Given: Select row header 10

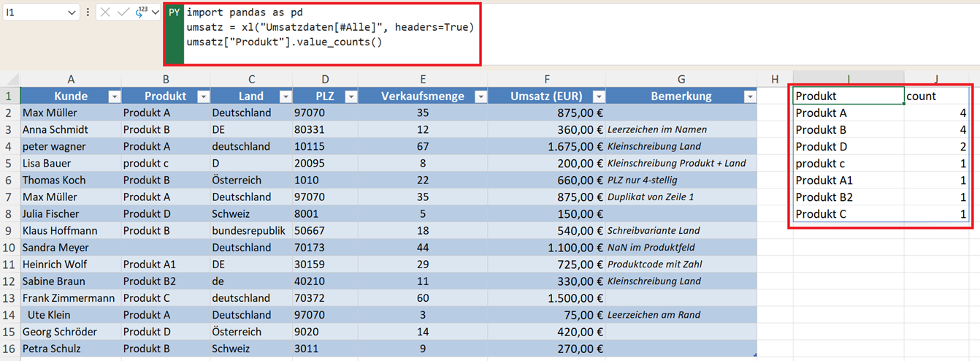Looking at the screenshot, I should (9, 248).
